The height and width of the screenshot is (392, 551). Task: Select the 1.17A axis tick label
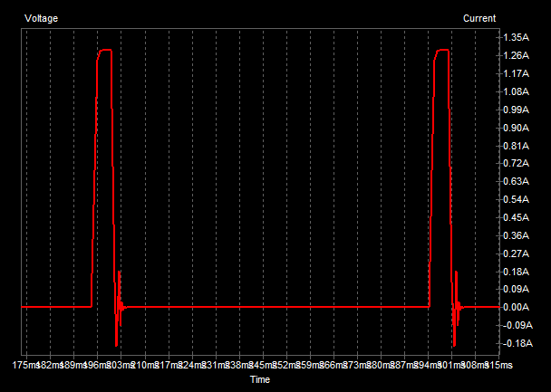pyautogui.click(x=517, y=73)
